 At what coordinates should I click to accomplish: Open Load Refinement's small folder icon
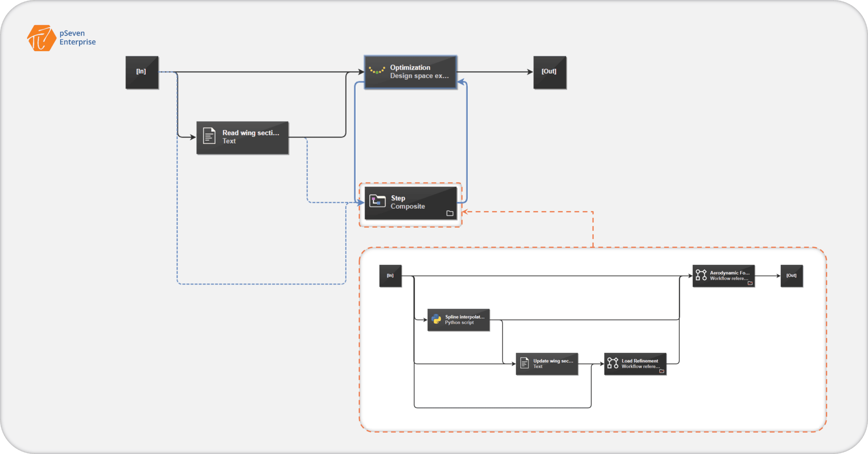(x=662, y=371)
